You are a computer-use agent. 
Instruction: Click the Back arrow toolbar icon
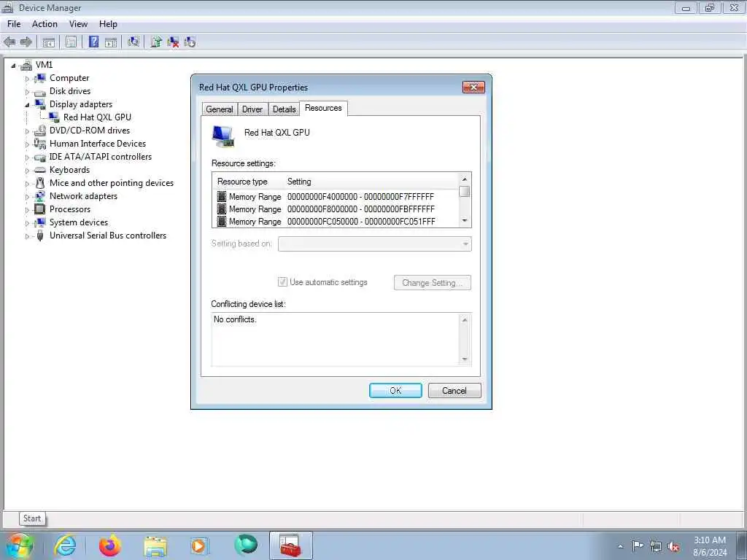click(x=9, y=42)
